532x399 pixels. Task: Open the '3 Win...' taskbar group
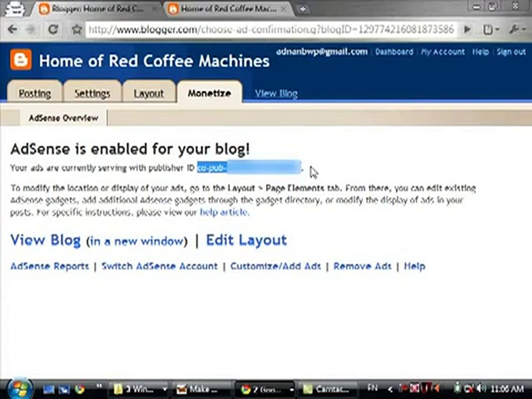135,389
